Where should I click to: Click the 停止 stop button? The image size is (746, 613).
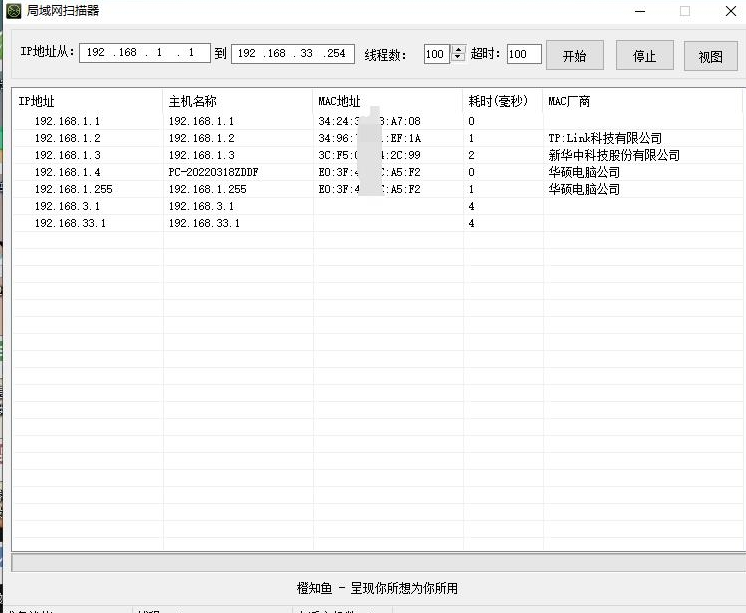pos(645,55)
